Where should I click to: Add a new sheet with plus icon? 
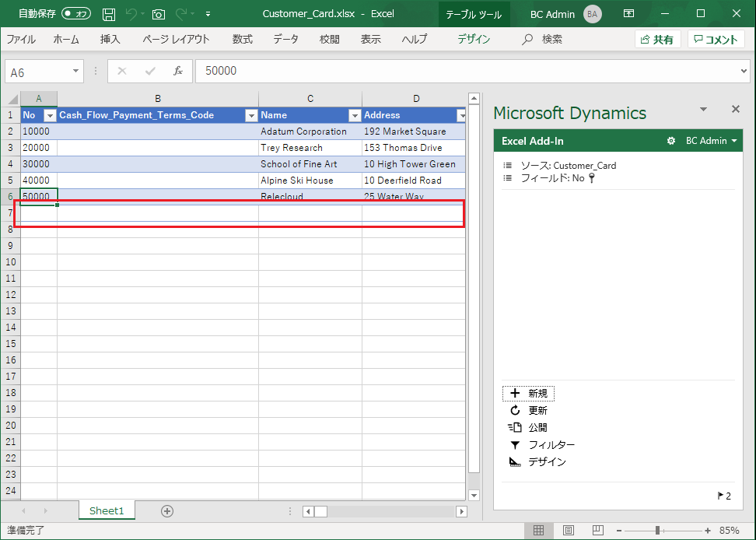[x=166, y=511]
